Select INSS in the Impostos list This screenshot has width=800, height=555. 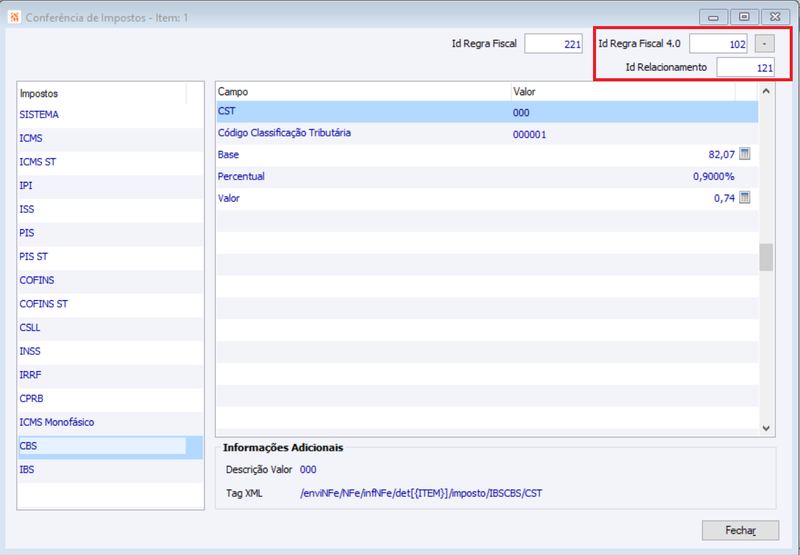pos(110,351)
